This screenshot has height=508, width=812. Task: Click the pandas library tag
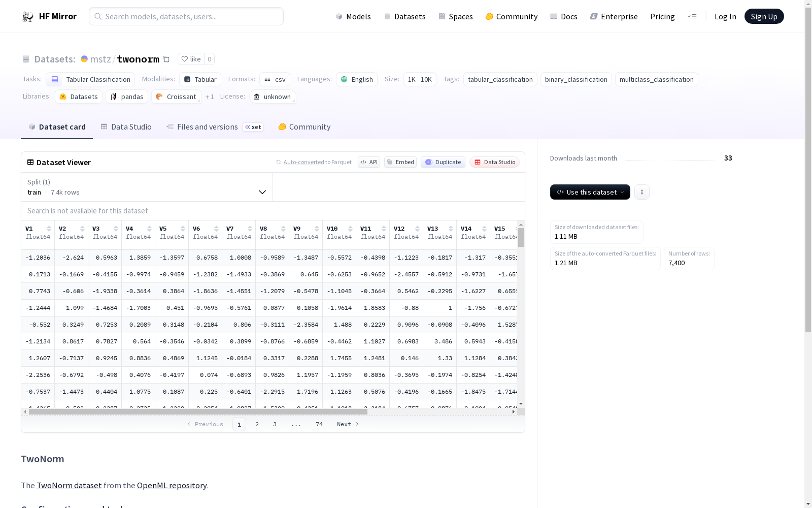tap(127, 97)
